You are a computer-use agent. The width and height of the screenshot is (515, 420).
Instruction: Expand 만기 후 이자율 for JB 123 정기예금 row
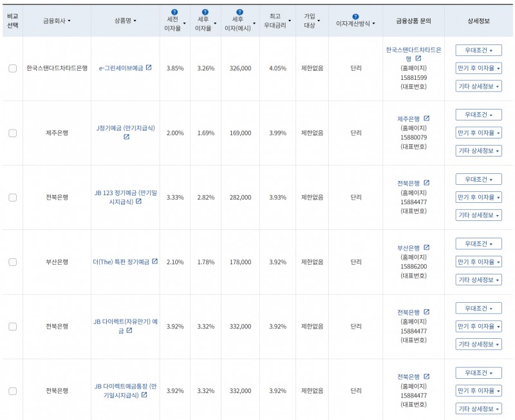(x=478, y=197)
